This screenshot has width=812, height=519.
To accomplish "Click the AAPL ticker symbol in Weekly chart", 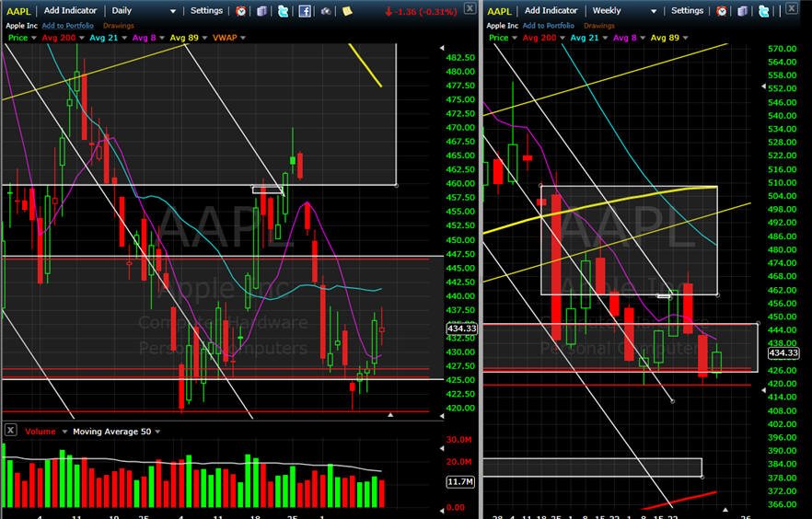I will point(499,11).
